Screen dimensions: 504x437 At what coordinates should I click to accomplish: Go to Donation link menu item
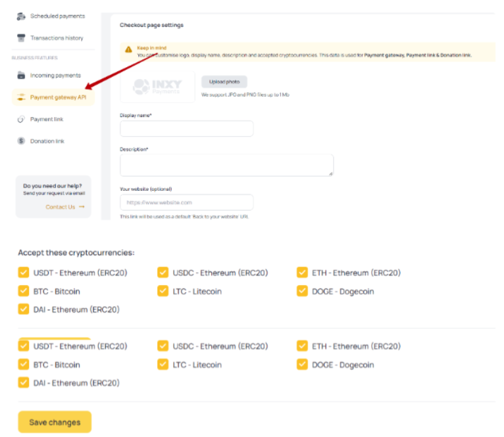(47, 141)
